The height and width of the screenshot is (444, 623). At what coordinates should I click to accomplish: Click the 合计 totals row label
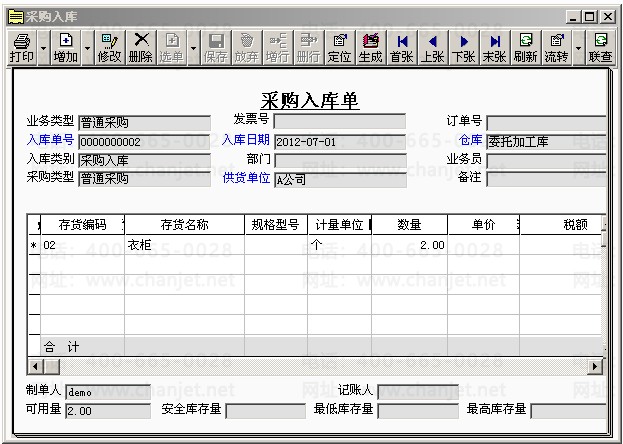coord(61,347)
